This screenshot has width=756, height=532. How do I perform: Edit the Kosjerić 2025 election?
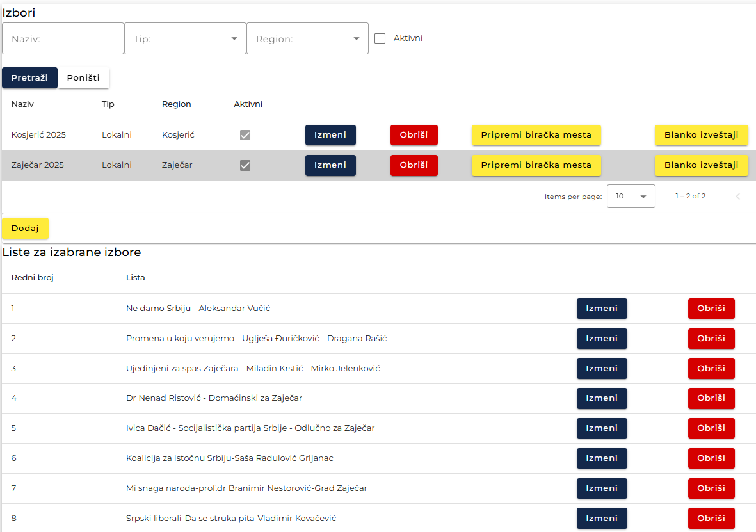tap(330, 135)
